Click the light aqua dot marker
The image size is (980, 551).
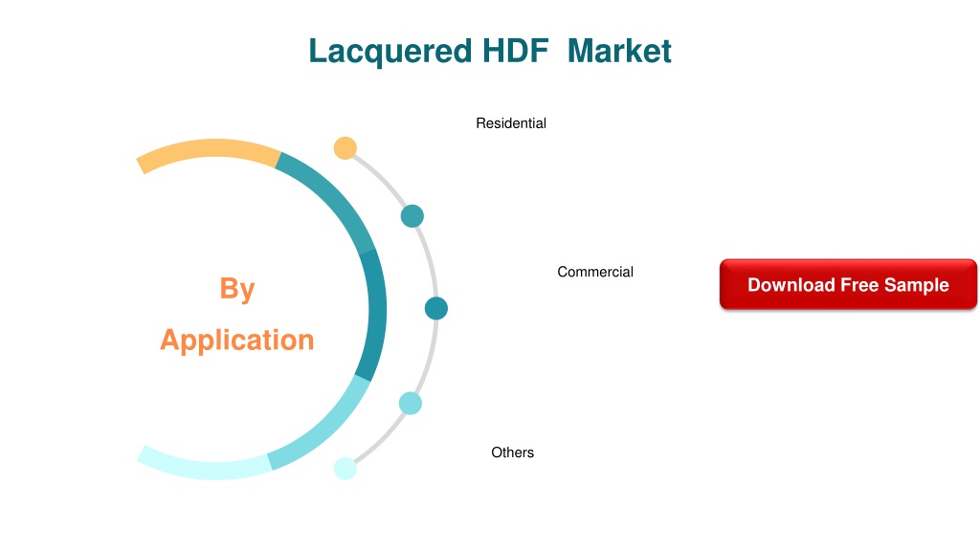tap(411, 404)
